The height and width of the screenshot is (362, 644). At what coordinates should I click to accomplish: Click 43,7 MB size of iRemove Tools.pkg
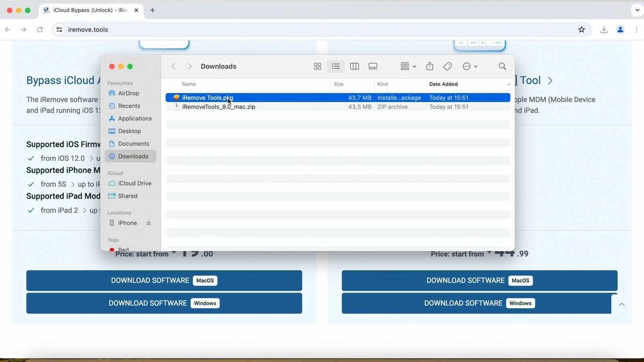(360, 98)
